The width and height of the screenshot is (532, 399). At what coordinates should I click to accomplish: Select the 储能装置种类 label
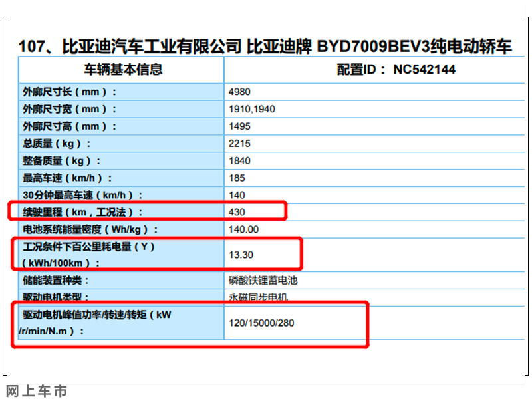pyautogui.click(x=56, y=281)
